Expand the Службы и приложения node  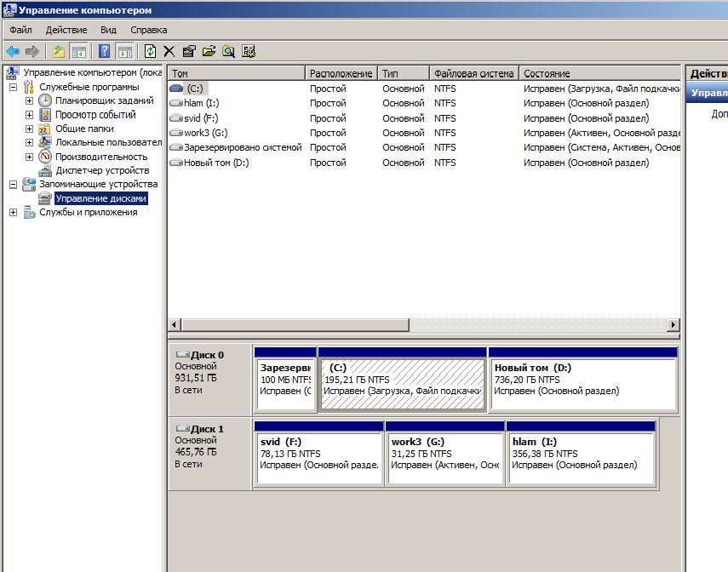pos(13,213)
